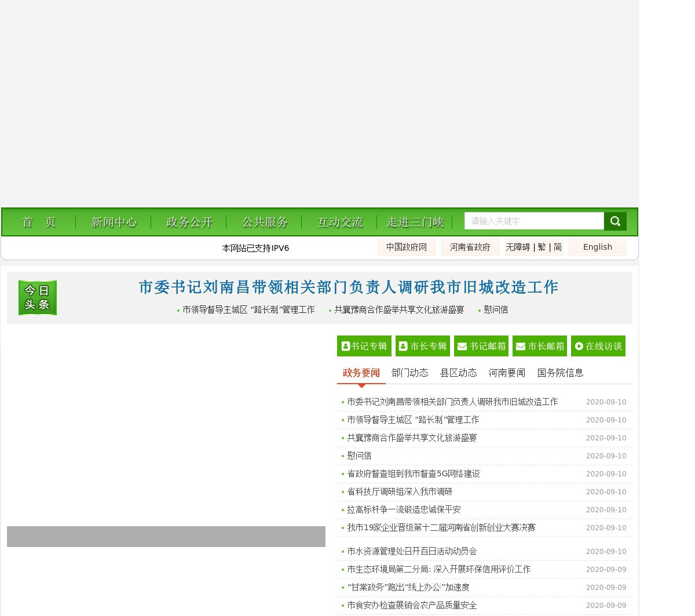The image size is (695, 616).
Task: Open 新闻中心 in navigation bar
Action: (x=114, y=222)
